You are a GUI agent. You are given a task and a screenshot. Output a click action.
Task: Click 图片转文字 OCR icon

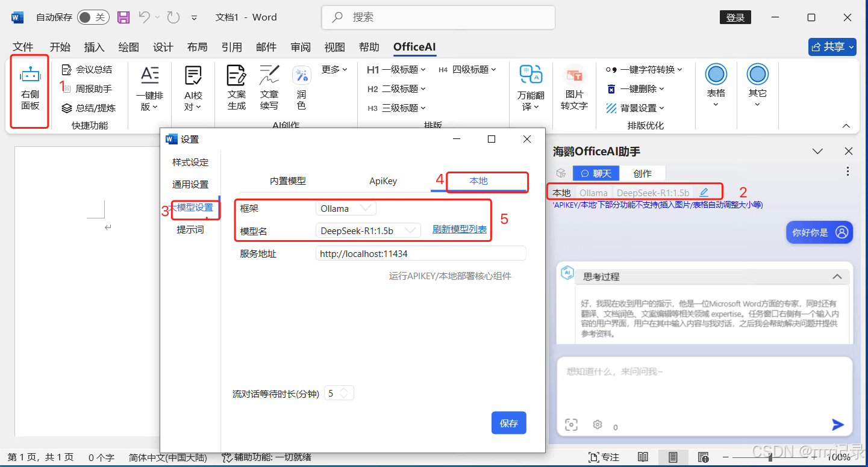pyautogui.click(x=573, y=76)
